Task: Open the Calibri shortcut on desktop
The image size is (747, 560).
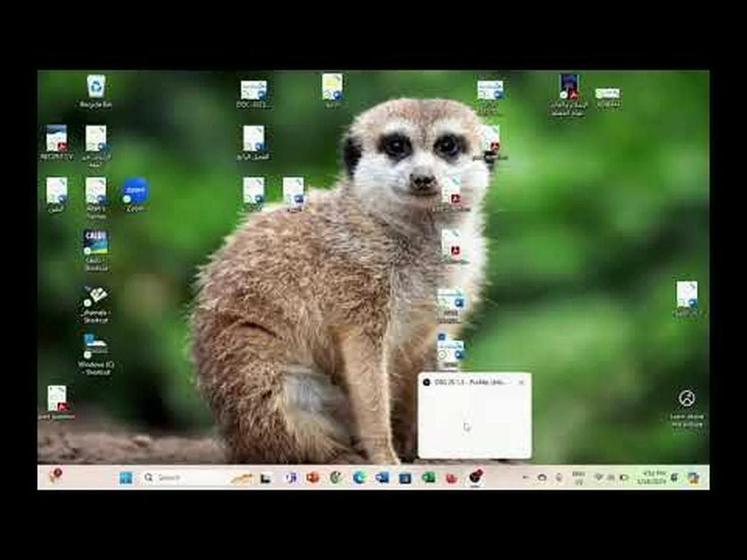Action: pyautogui.click(x=96, y=245)
